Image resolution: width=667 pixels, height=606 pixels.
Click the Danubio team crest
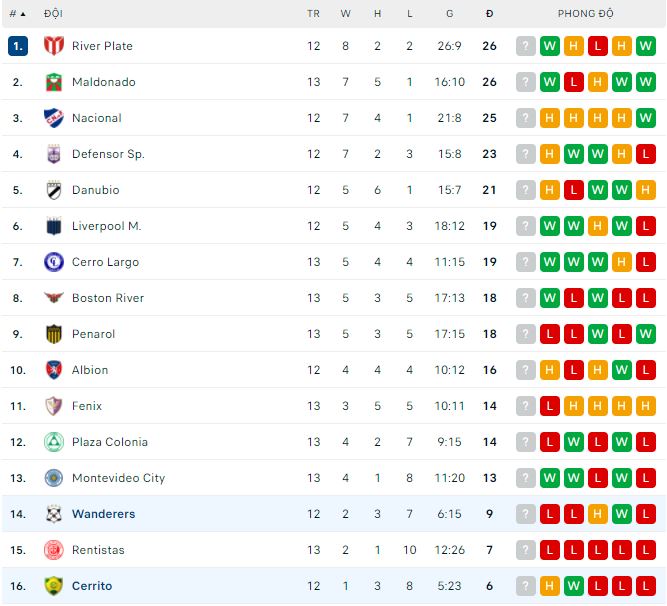click(53, 190)
